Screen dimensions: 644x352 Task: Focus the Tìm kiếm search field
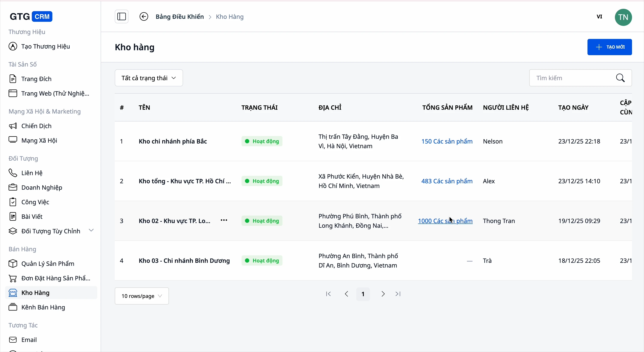tap(572, 78)
